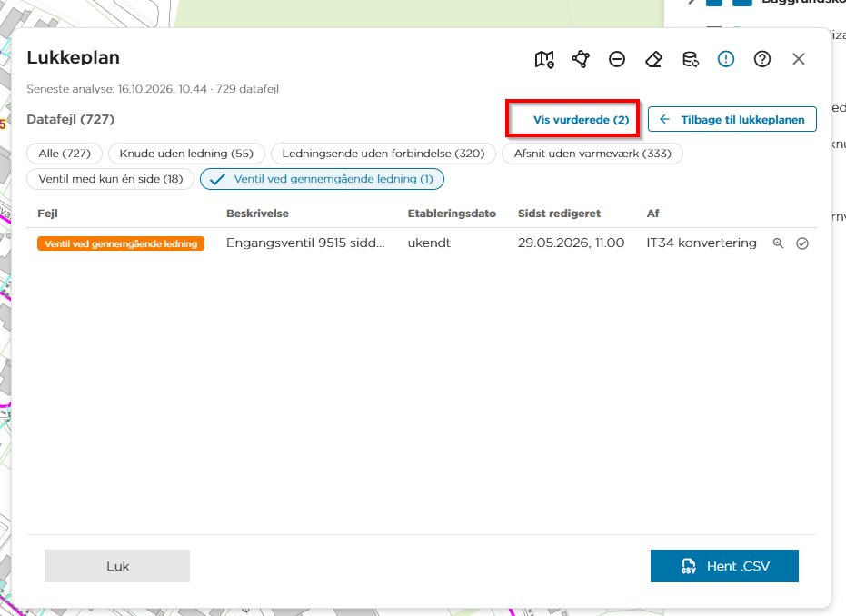Filter by Ledningsende uden forbindelse (320)
846x616 pixels.
pyautogui.click(x=383, y=154)
